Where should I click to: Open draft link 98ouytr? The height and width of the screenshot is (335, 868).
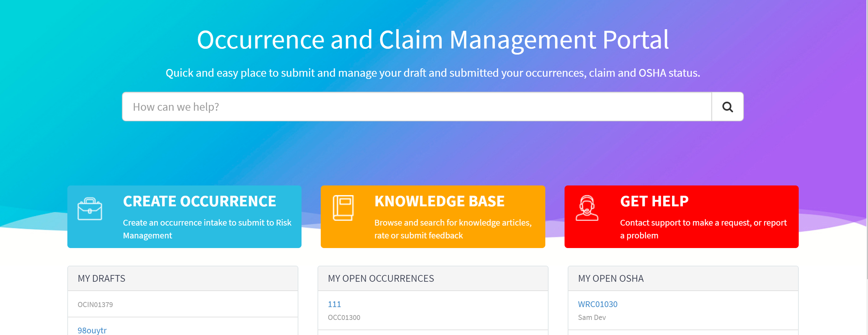[92, 330]
